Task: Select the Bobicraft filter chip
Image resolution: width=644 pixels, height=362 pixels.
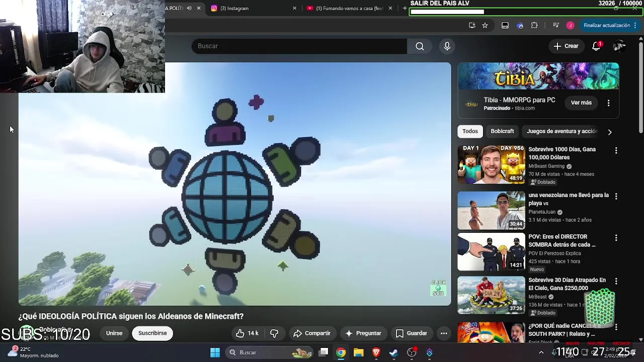Action: 502,131
